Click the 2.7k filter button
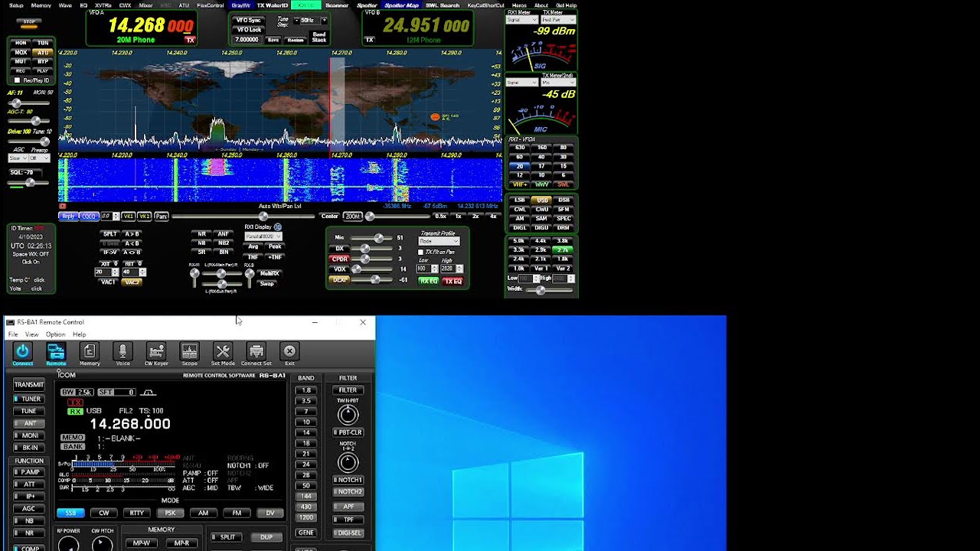Image resolution: width=980 pixels, height=551 pixels. pos(563,249)
